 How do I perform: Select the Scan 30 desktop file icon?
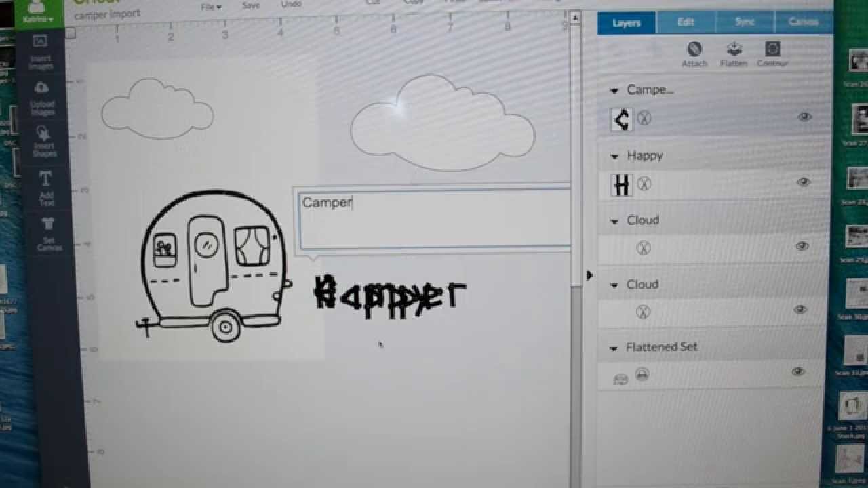click(x=854, y=300)
